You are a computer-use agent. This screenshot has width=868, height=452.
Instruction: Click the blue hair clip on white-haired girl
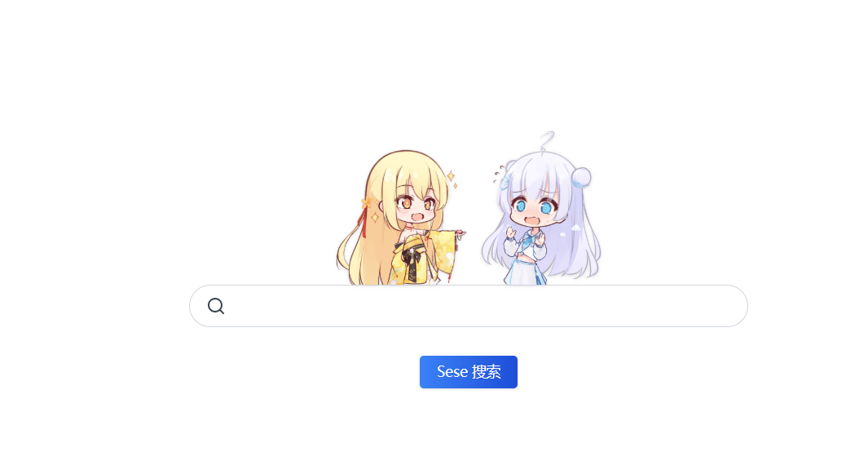tap(504, 180)
